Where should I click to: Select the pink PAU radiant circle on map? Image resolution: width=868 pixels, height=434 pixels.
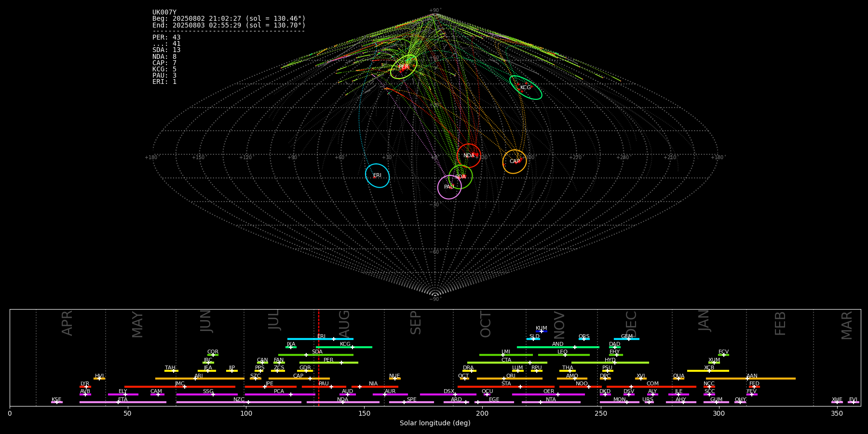449,187
